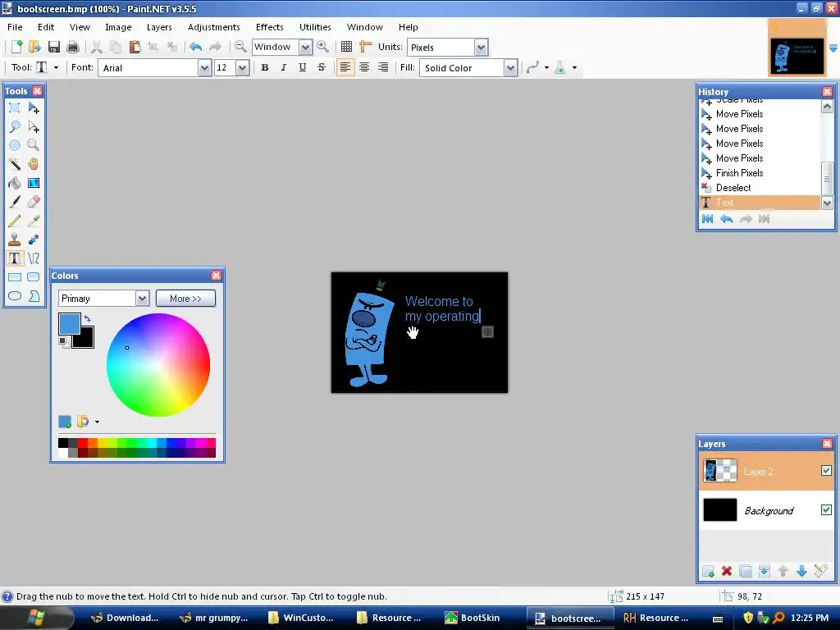Open the Effects menu
The image size is (840, 630).
coord(269,27)
